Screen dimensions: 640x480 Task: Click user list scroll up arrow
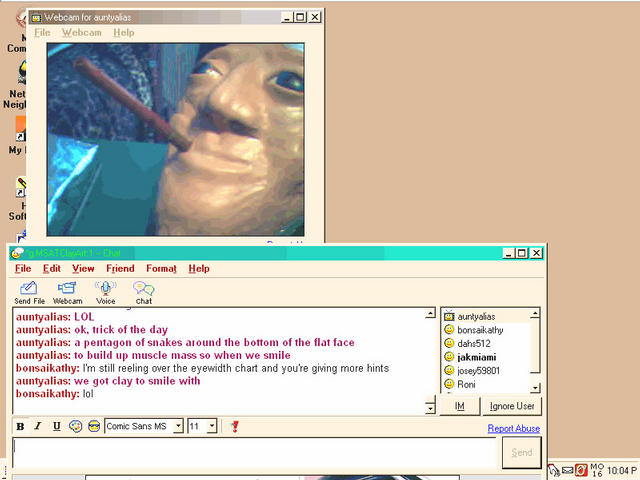tap(535, 313)
